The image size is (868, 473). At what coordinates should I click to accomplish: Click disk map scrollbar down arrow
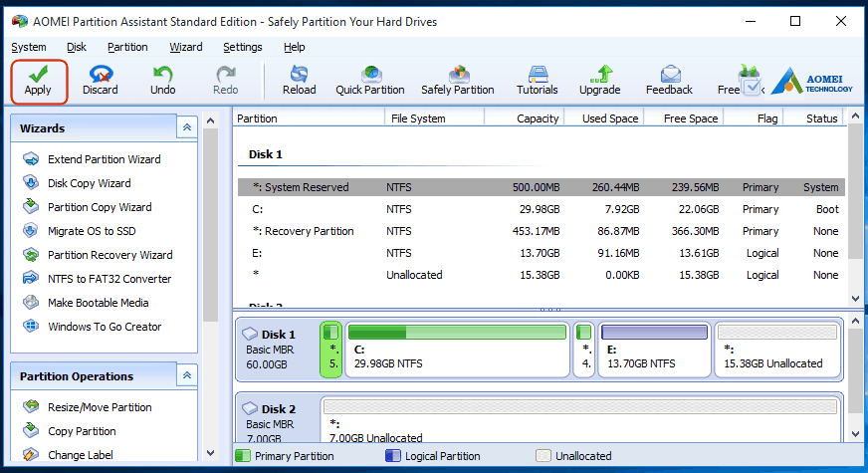[855, 434]
